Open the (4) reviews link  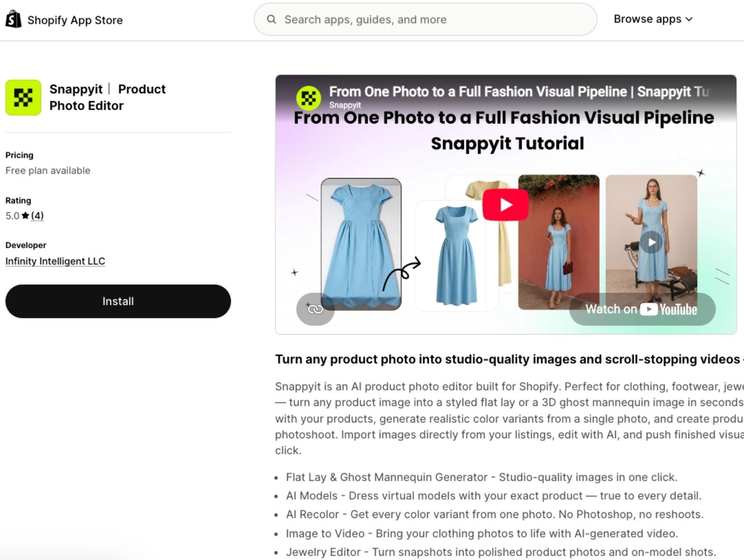37,216
